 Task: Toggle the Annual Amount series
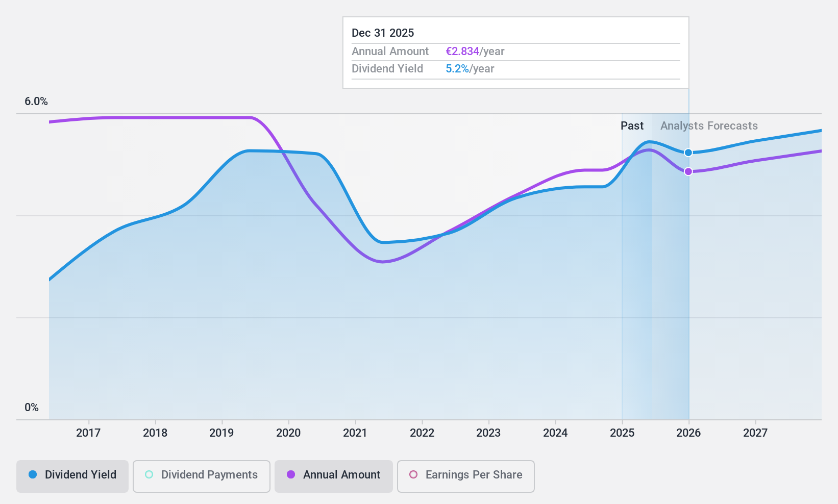point(334,476)
